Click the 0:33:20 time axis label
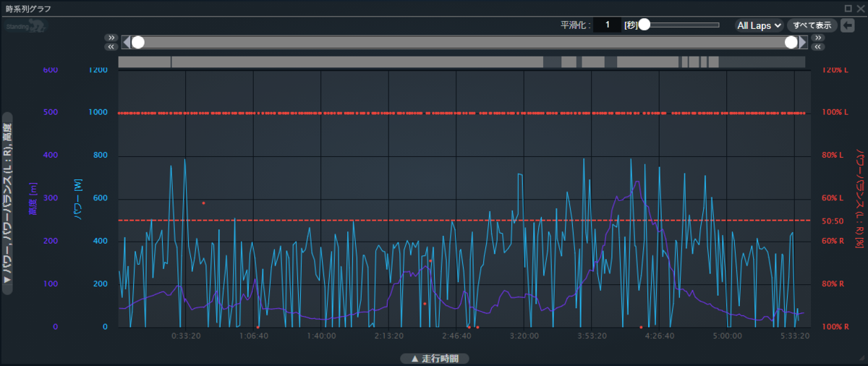The height and width of the screenshot is (366, 868). tap(186, 336)
